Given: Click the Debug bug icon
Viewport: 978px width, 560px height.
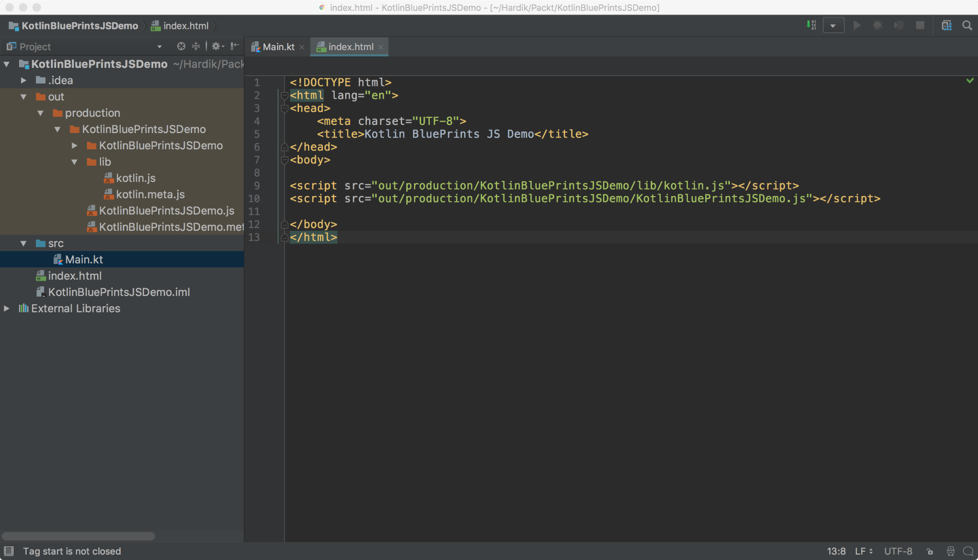Looking at the screenshot, I should point(877,25).
